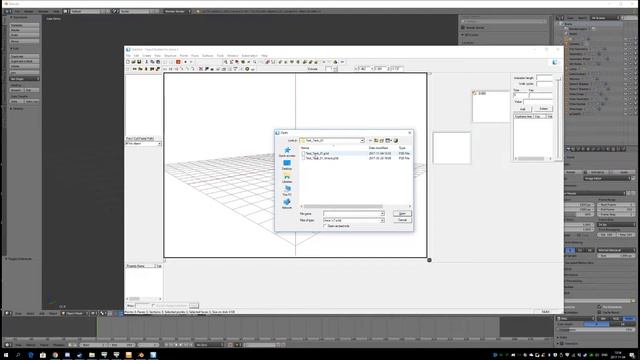This screenshot has width=640, height=360.
Task: Open Blender Object Mode dropdown
Action: click(x=74, y=313)
